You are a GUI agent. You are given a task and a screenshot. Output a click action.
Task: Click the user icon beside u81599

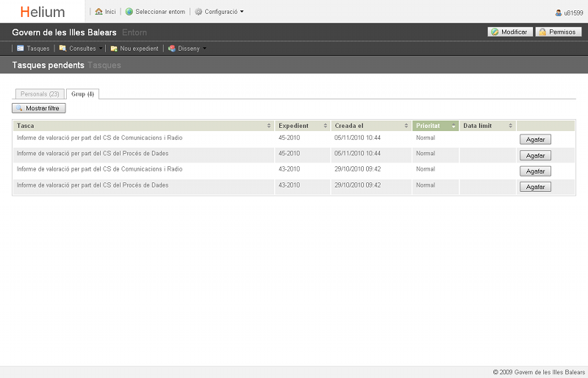click(x=559, y=13)
